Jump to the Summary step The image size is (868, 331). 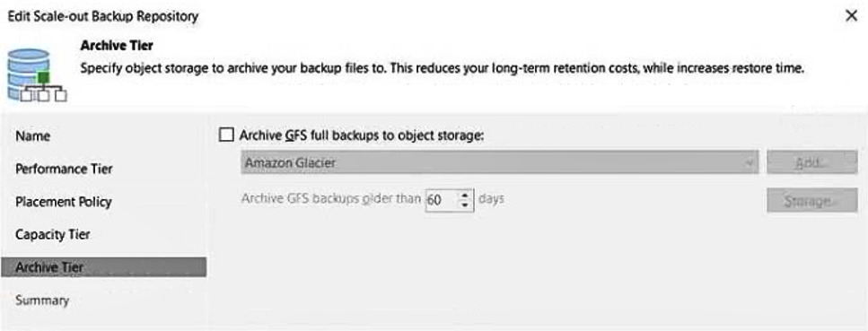pos(42,301)
